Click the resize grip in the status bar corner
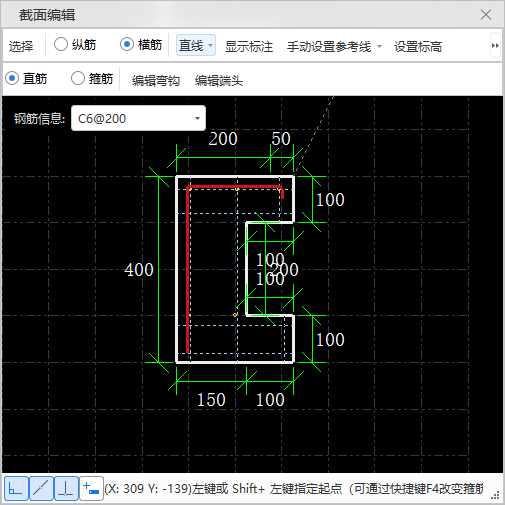This screenshot has height=505, width=505. [495, 495]
